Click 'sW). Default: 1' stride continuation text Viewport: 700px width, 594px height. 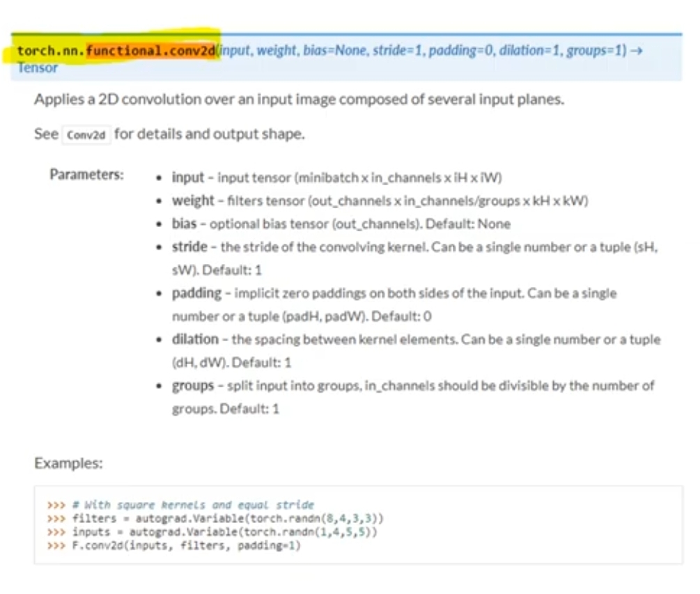point(217,270)
